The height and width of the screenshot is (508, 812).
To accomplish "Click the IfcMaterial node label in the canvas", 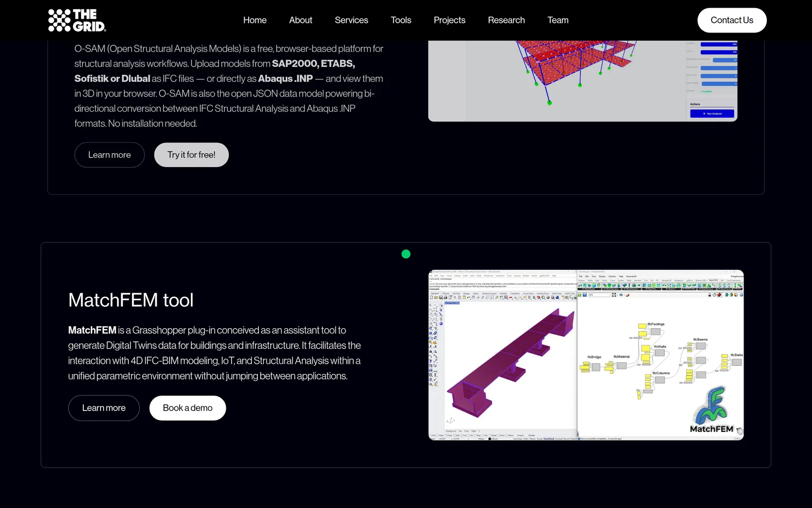I will click(x=622, y=357).
